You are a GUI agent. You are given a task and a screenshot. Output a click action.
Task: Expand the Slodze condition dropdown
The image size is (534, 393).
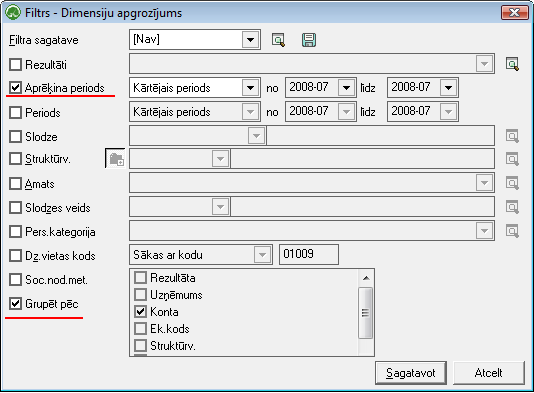tap(256, 136)
